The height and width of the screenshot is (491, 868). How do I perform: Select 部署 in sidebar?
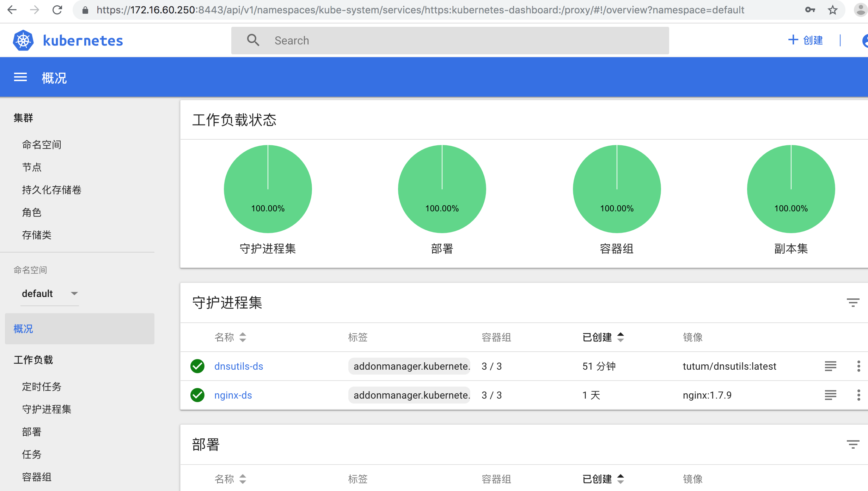pos(32,432)
